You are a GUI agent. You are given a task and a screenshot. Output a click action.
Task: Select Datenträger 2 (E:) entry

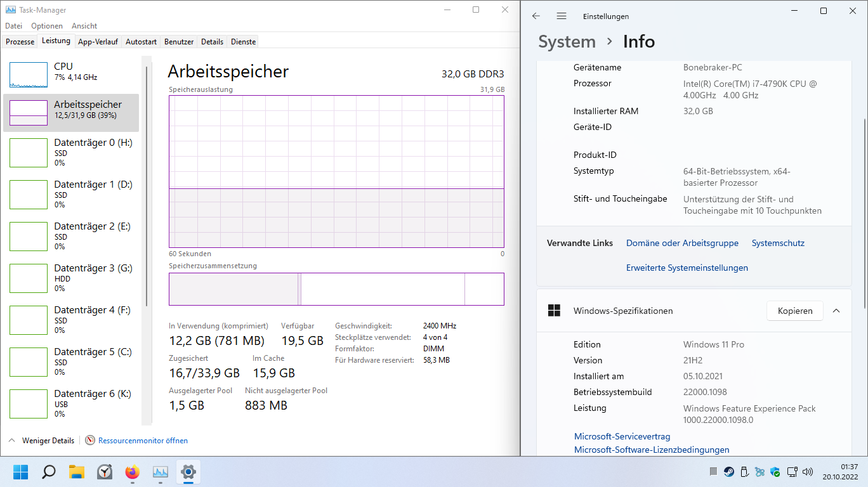[x=71, y=236]
